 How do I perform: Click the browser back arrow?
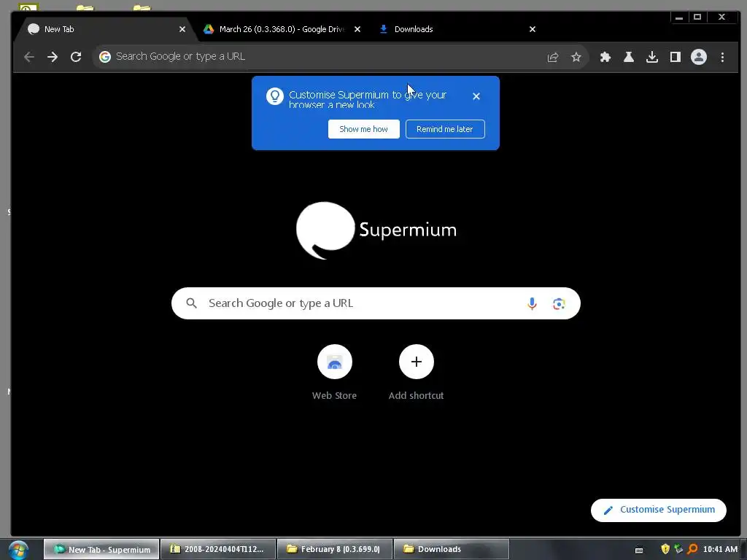29,57
